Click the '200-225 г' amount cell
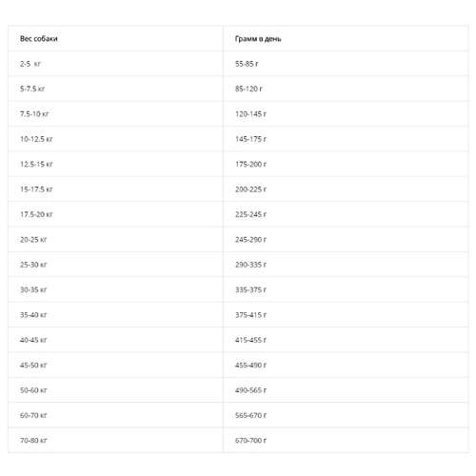Viewport: 476px width, 476px height. (x=346, y=189)
